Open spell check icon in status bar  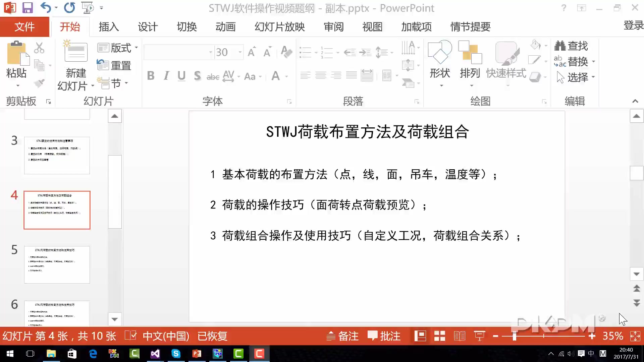click(130, 336)
